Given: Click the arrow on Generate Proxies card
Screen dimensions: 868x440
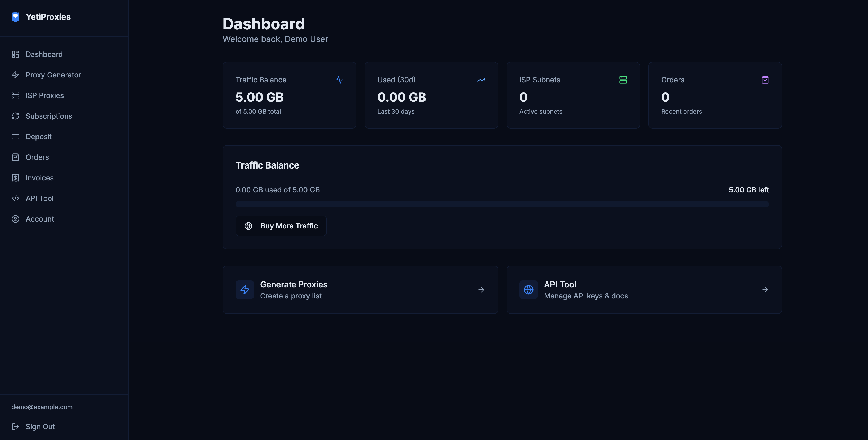Looking at the screenshot, I should [481, 290].
